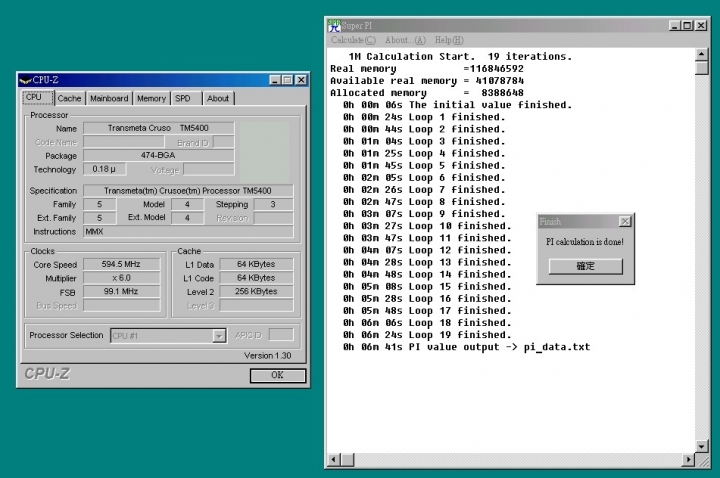720x478 pixels.
Task: Click the Super PI vertical scrollbar up arrow
Action: pyautogui.click(x=702, y=55)
